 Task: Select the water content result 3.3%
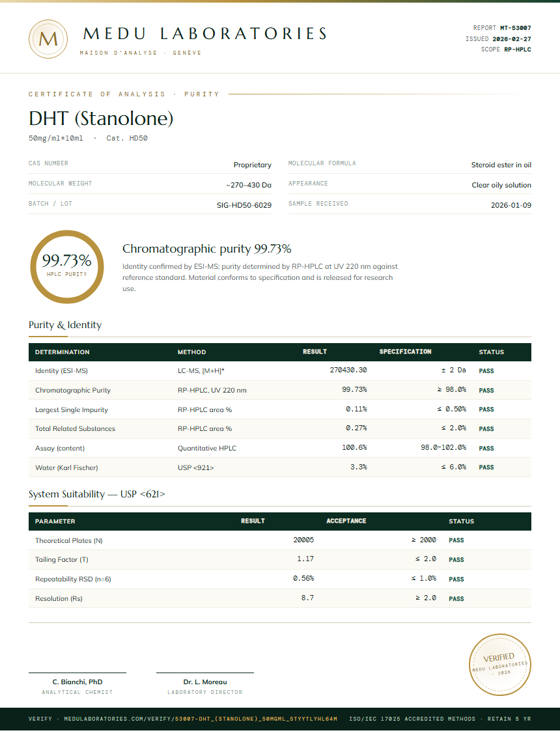(x=359, y=467)
